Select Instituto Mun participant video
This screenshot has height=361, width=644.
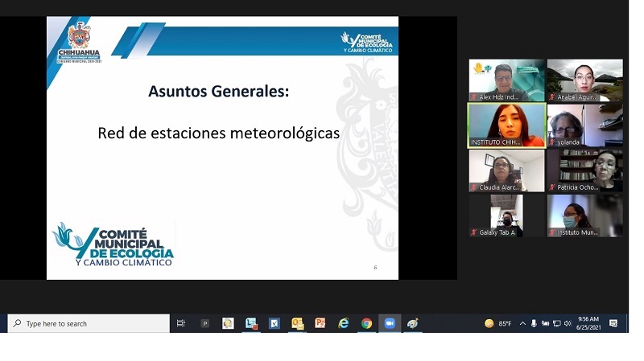click(585, 215)
